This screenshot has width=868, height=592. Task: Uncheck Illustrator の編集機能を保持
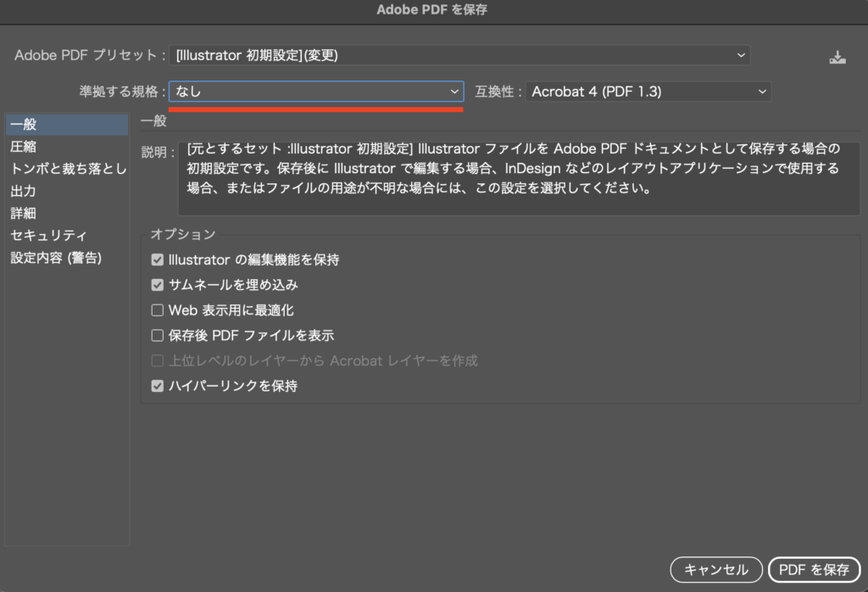point(158,260)
